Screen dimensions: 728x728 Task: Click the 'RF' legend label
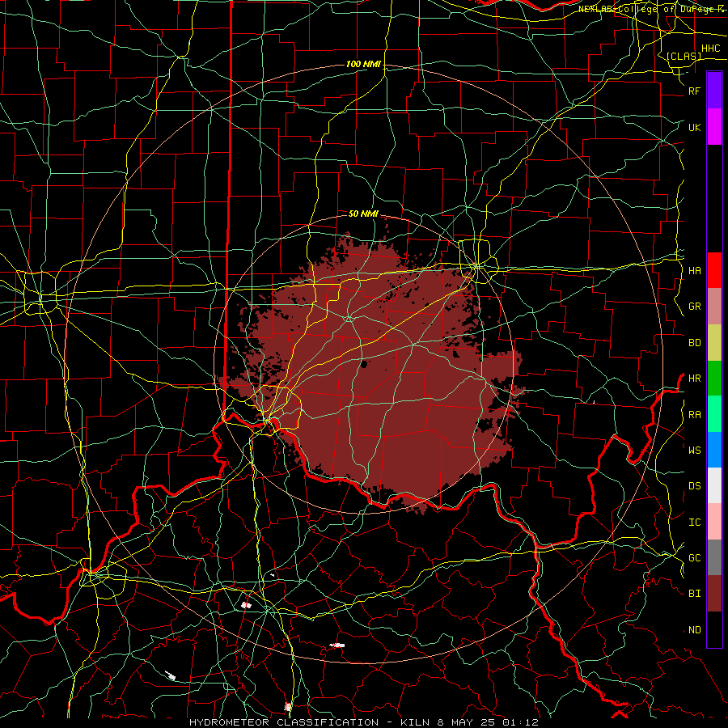[x=694, y=91]
